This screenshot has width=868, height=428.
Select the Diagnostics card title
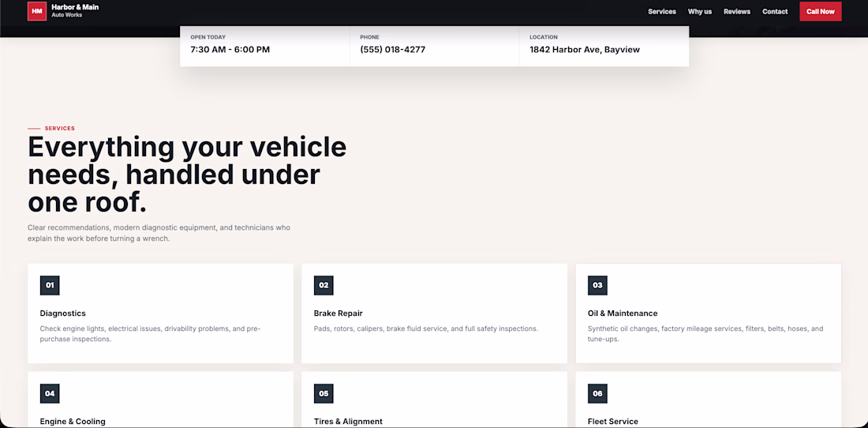[62, 313]
